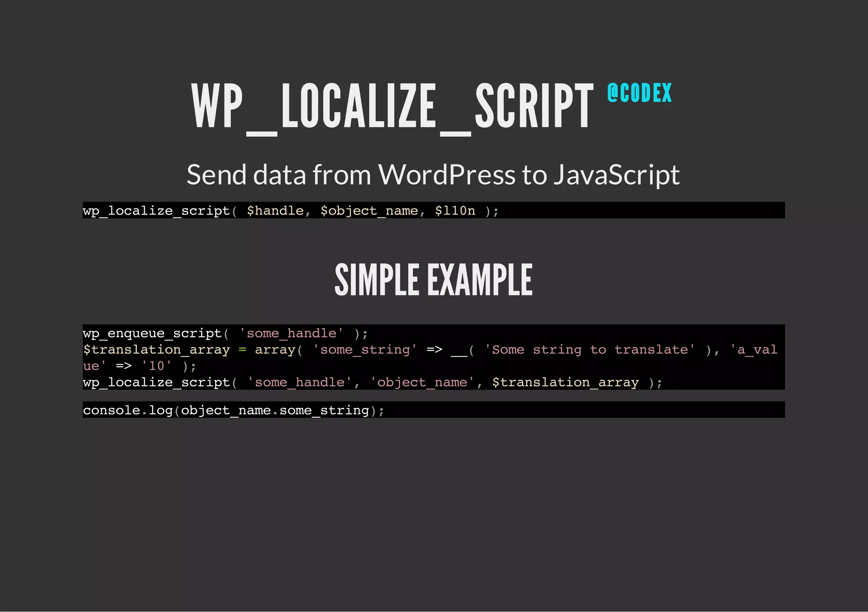
Task: Click the "ue' => '10' );" wrapped code line
Action: click(139, 366)
